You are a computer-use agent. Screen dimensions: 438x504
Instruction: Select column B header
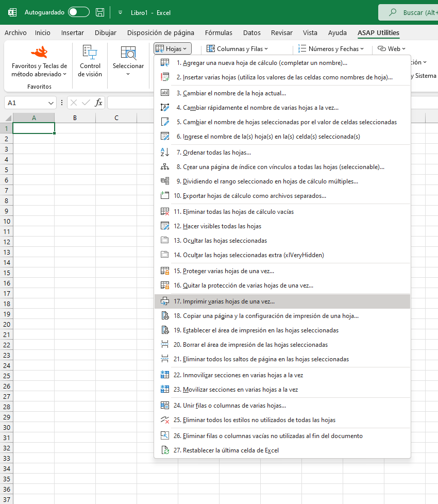75,118
